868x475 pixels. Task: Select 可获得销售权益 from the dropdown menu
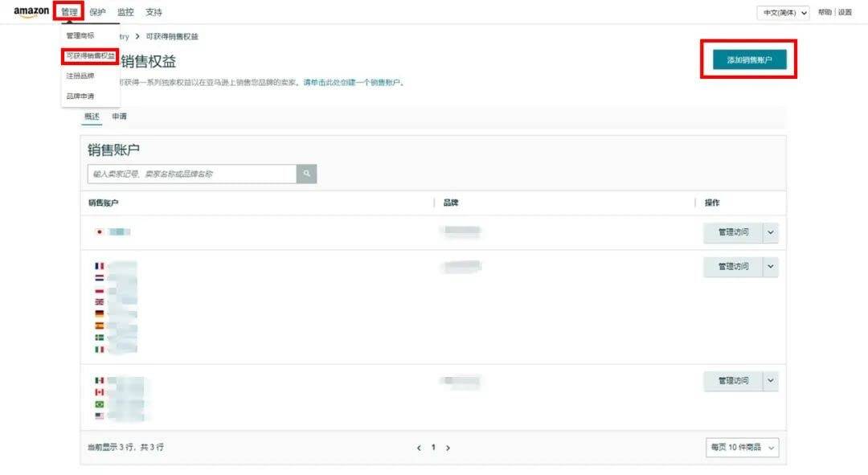pyautogui.click(x=90, y=56)
